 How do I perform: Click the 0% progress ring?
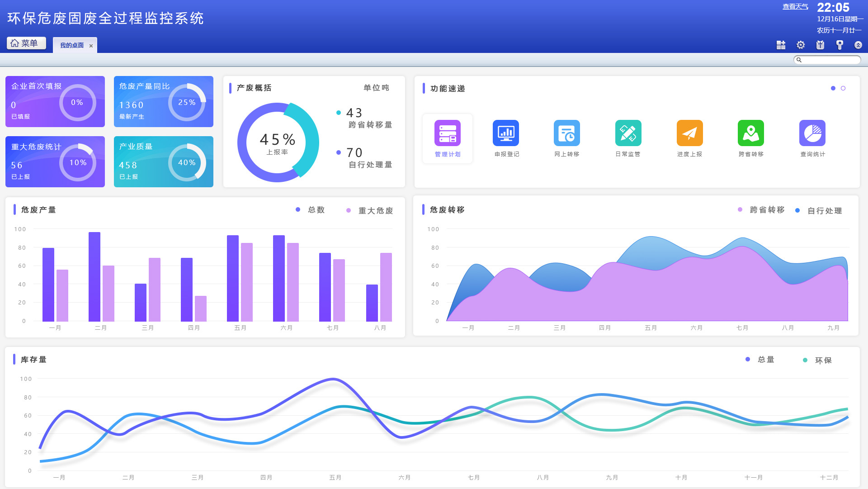(77, 103)
